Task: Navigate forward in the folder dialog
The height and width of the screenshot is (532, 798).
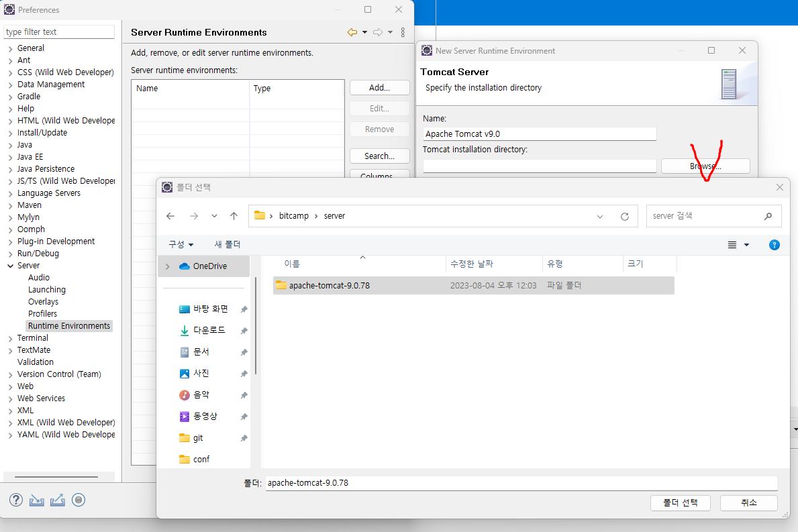Action: [194, 216]
